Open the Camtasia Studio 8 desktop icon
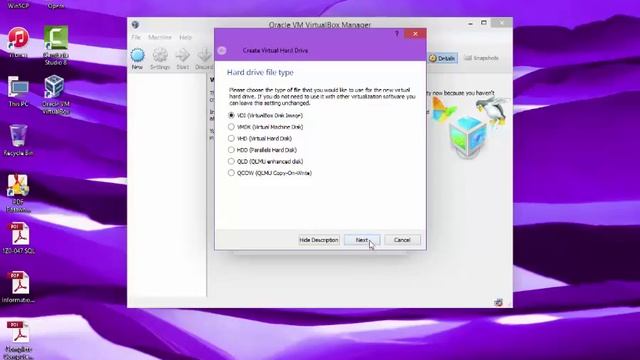640x360 pixels. pyautogui.click(x=56, y=45)
